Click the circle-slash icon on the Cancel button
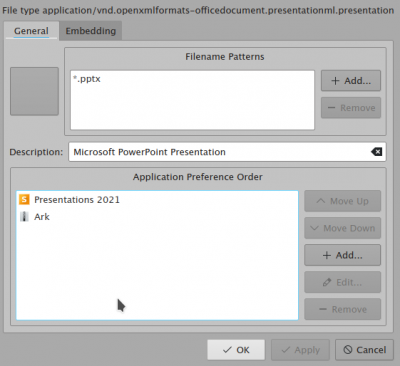 click(348, 350)
